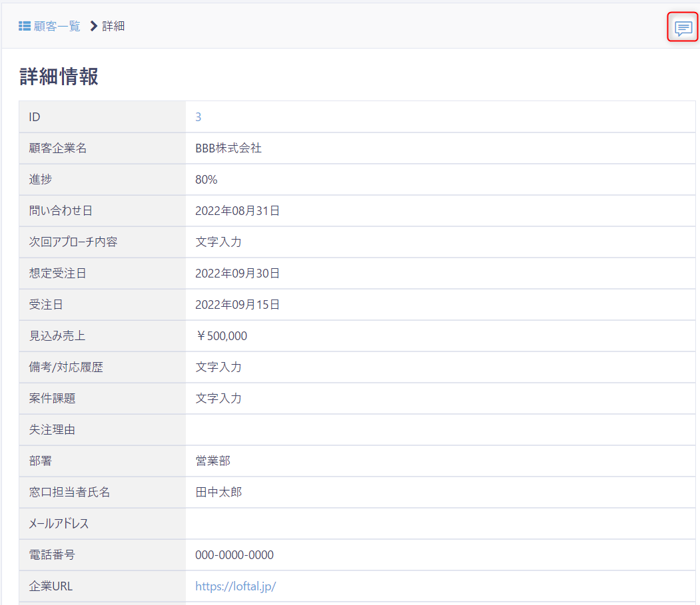Select the 詳細 breadcrumb text
The width and height of the screenshot is (700, 605).
click(113, 26)
